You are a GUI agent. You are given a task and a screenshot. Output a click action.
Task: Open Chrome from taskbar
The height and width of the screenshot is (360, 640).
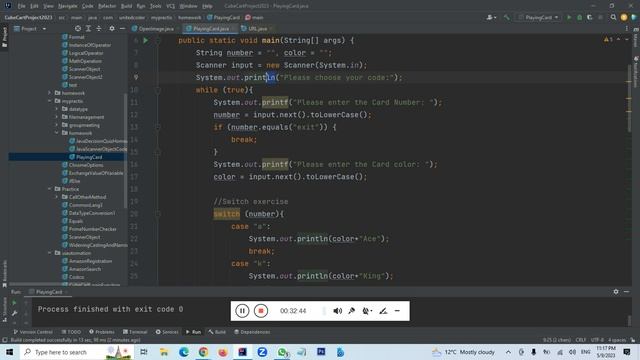click(x=203, y=352)
